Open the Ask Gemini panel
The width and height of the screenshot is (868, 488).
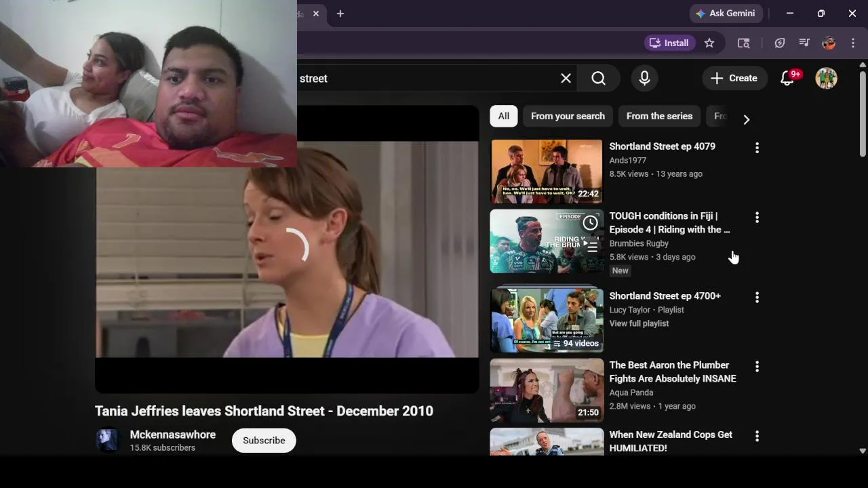[727, 14]
